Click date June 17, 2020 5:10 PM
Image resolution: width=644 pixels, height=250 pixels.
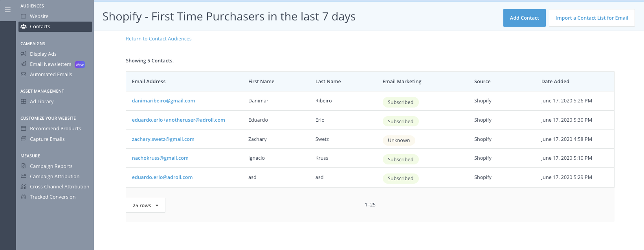click(x=567, y=158)
